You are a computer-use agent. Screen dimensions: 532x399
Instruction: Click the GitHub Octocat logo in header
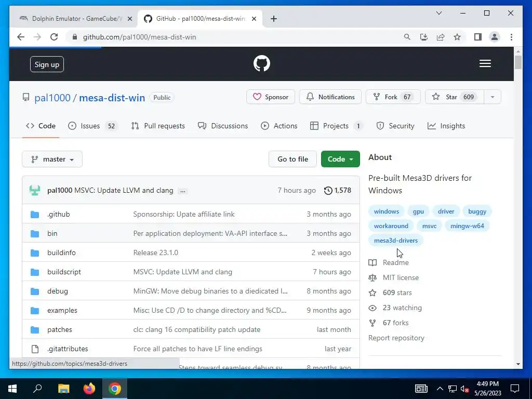(x=262, y=63)
